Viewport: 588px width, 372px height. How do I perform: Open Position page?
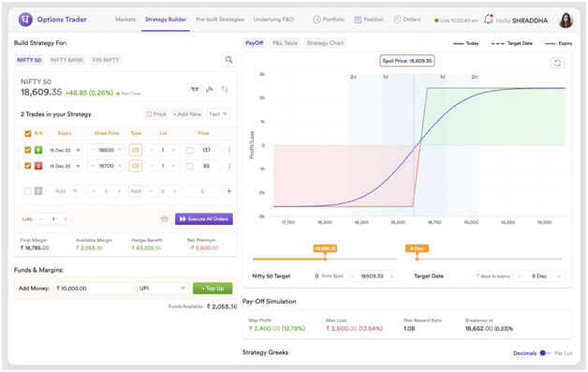coord(369,19)
